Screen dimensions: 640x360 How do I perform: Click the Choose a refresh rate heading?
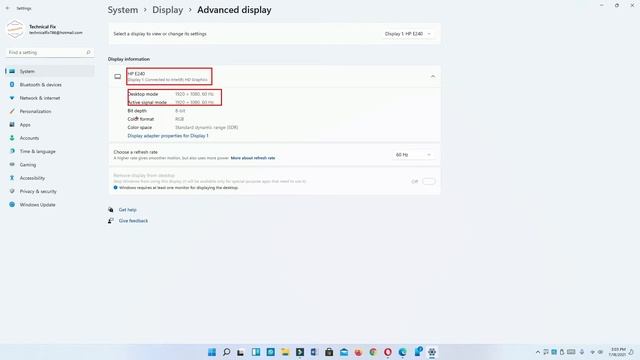tap(136, 152)
